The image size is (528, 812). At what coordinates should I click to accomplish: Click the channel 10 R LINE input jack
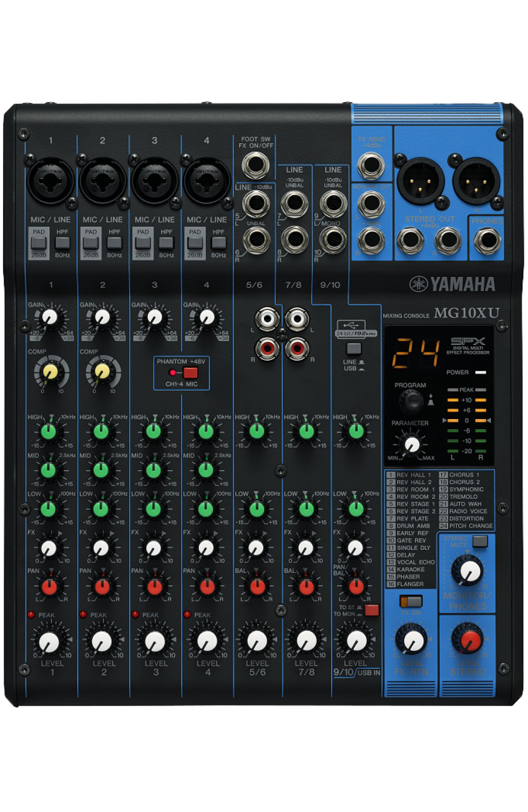333,240
